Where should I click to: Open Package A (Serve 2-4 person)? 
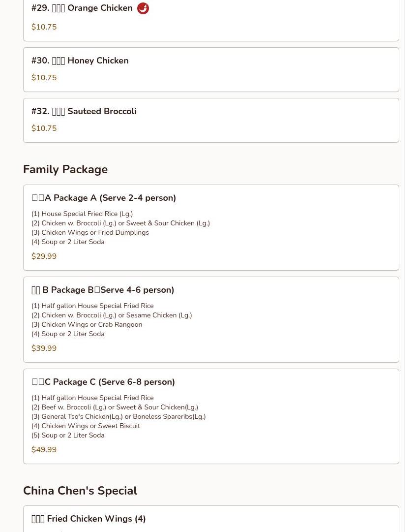[104, 198]
